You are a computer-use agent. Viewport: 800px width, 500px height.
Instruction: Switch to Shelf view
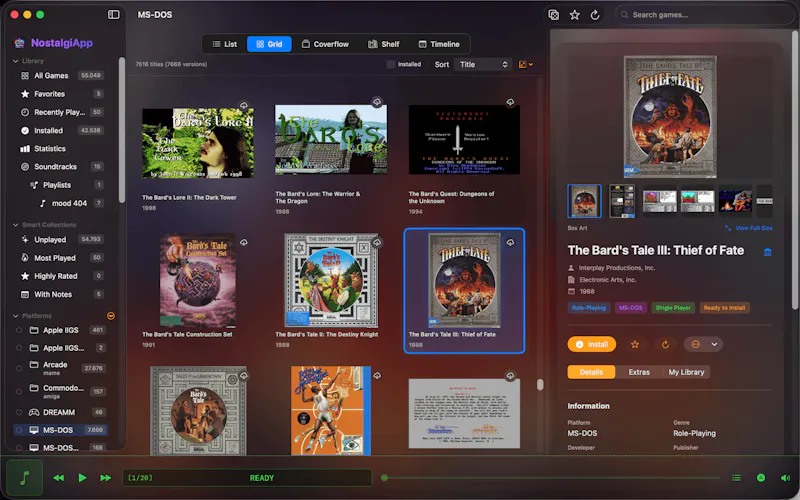(x=384, y=44)
